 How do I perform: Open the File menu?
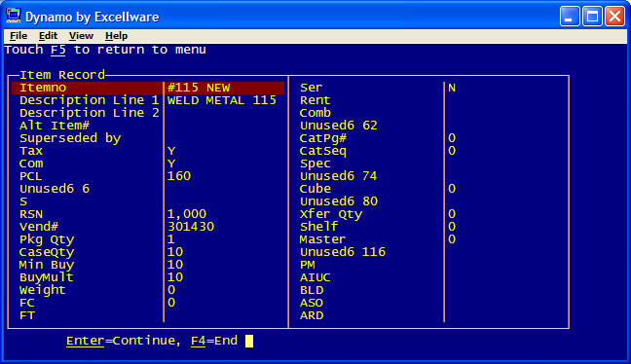pyautogui.click(x=19, y=36)
